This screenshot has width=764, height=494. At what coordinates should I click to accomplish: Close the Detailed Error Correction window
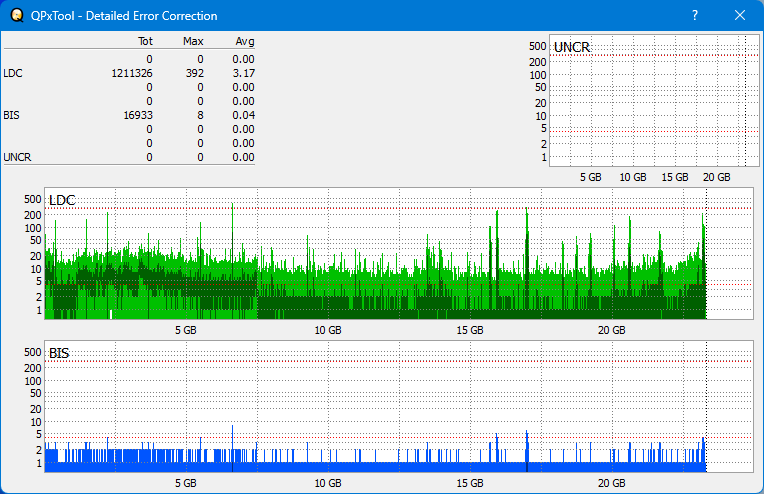(740, 16)
